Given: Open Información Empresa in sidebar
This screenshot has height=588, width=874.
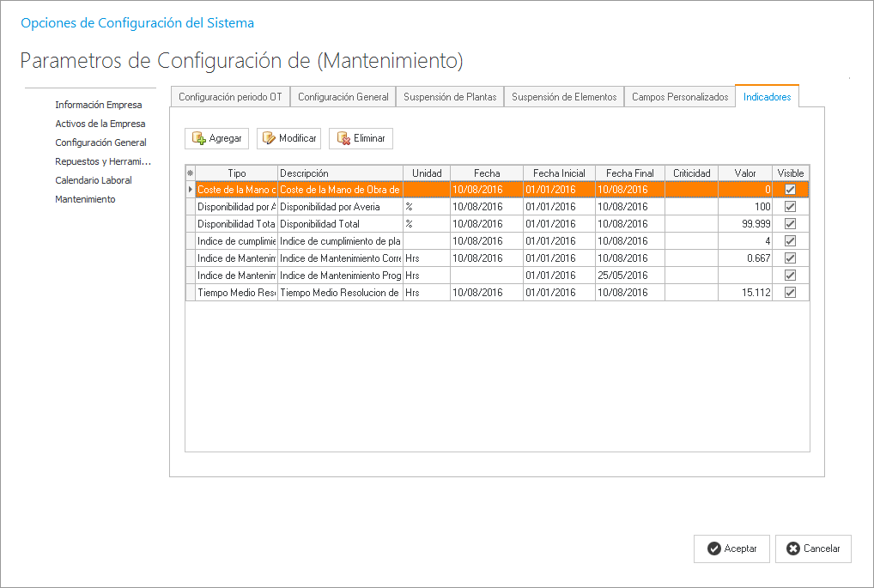Looking at the screenshot, I should (99, 105).
